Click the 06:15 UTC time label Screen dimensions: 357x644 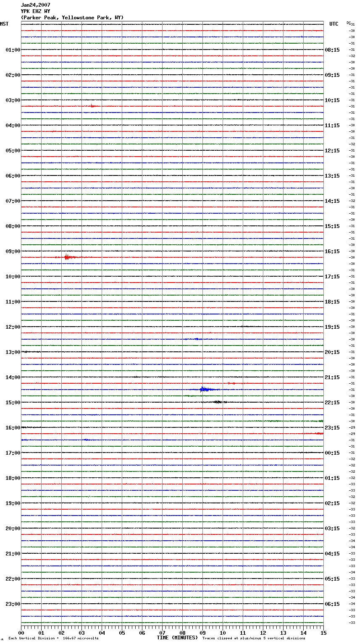[332, 604]
